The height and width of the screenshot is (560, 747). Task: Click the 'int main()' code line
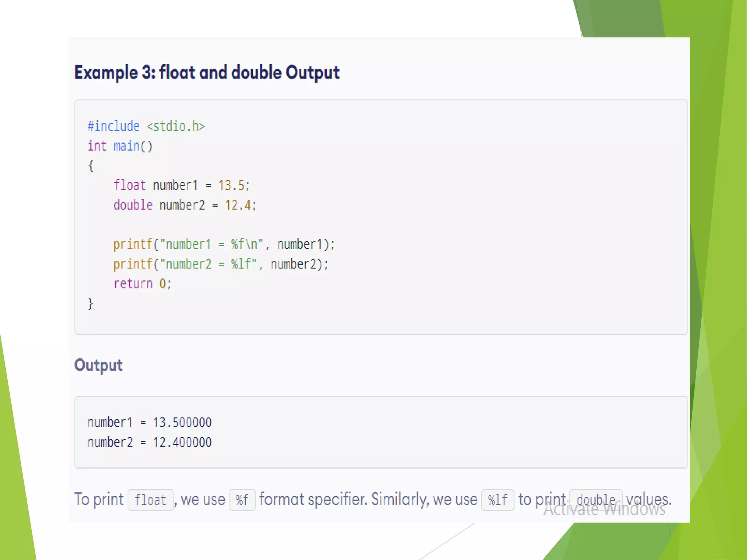click(x=120, y=146)
